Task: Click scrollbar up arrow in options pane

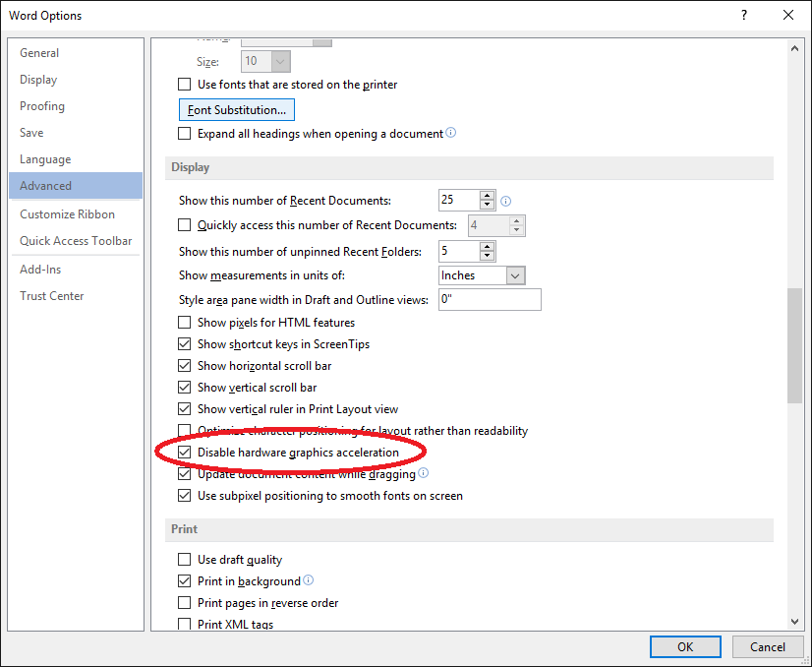Action: (794, 48)
